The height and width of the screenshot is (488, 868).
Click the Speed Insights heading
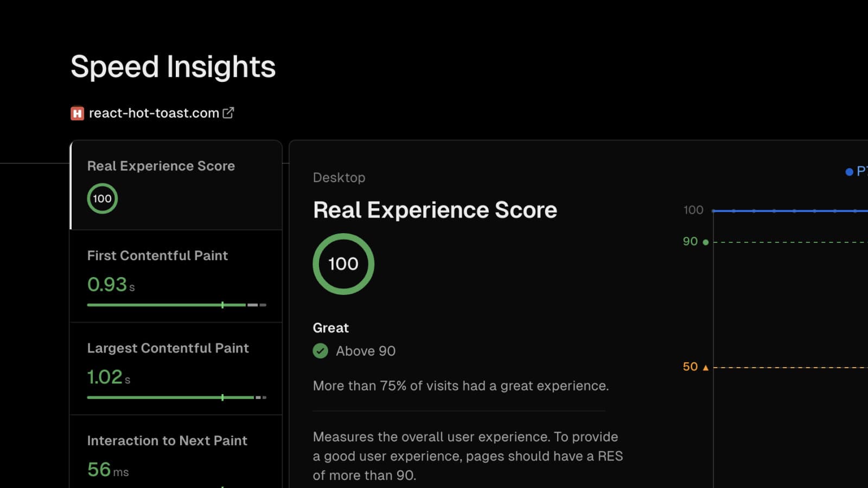click(x=173, y=67)
